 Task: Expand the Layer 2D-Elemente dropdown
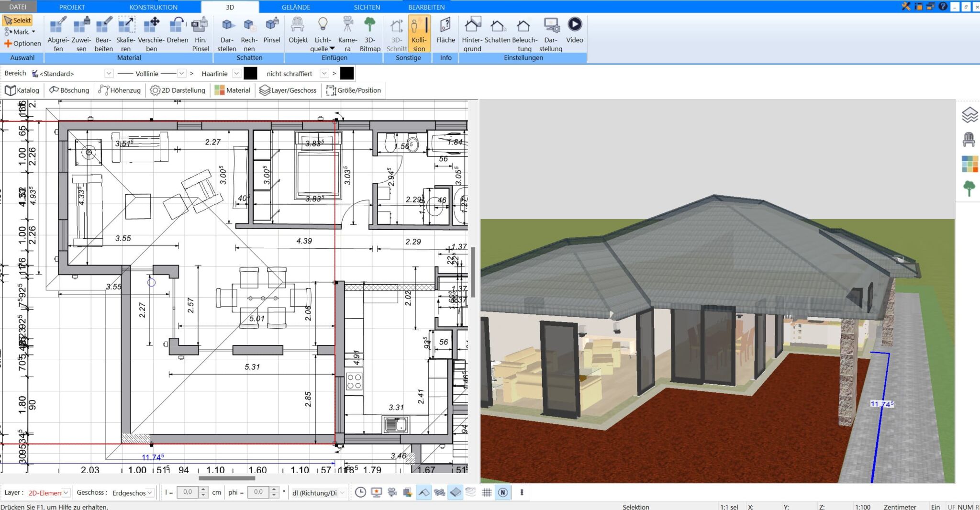66,492
